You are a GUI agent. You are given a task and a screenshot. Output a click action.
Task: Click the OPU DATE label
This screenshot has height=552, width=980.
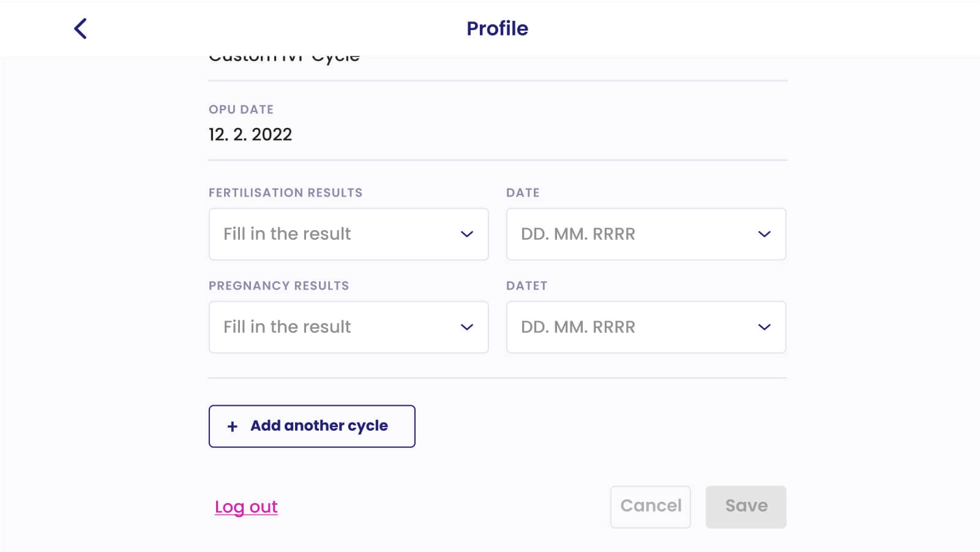pyautogui.click(x=241, y=110)
